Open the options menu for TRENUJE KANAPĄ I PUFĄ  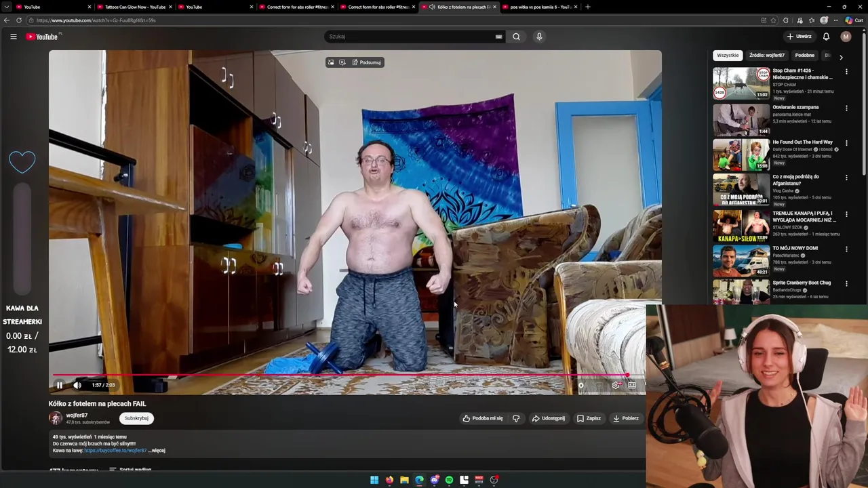pos(846,214)
